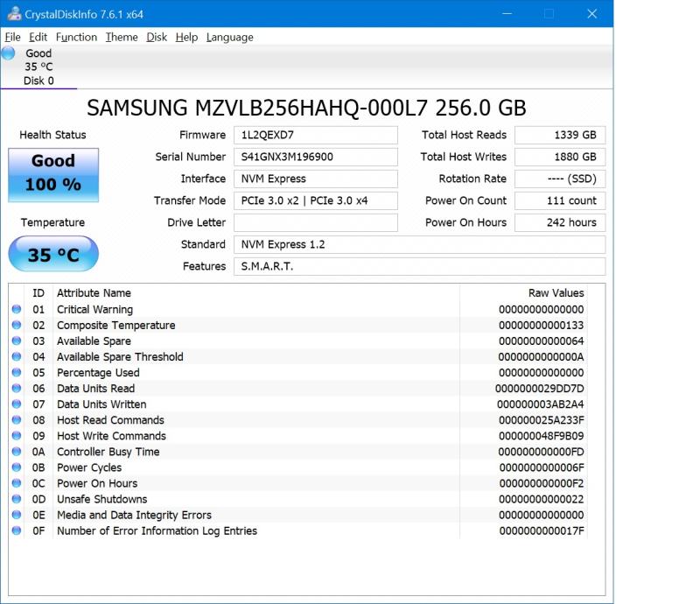
Task: Click the 35 °C temperature button
Action: click(53, 255)
